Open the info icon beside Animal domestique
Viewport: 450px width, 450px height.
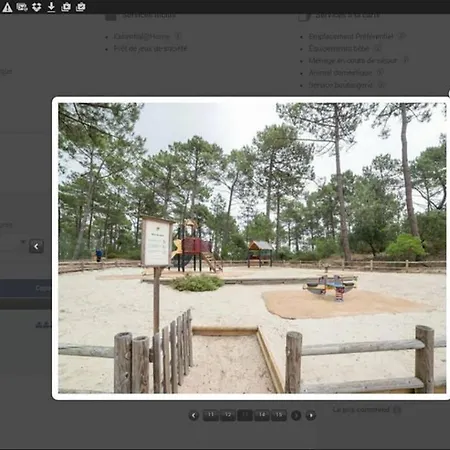(x=380, y=72)
